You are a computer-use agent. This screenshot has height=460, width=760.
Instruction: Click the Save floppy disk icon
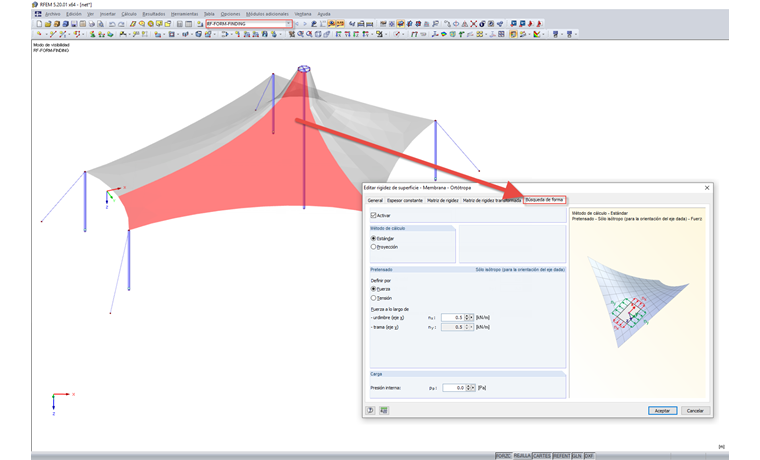click(74, 23)
